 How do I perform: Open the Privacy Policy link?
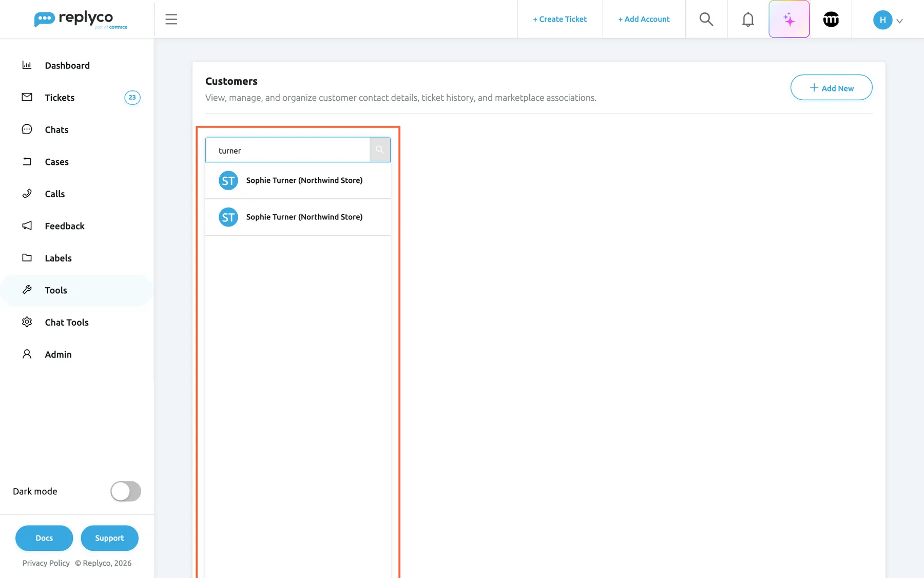click(x=46, y=563)
